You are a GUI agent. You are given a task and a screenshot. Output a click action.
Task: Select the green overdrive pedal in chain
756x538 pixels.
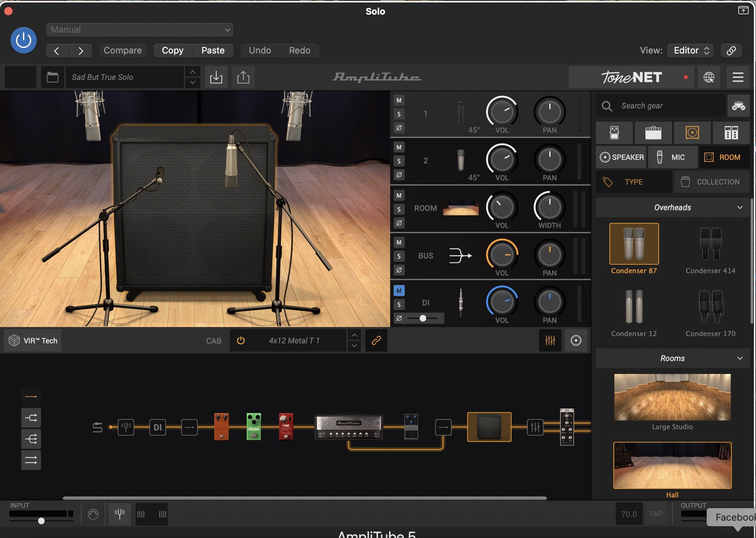click(x=254, y=426)
